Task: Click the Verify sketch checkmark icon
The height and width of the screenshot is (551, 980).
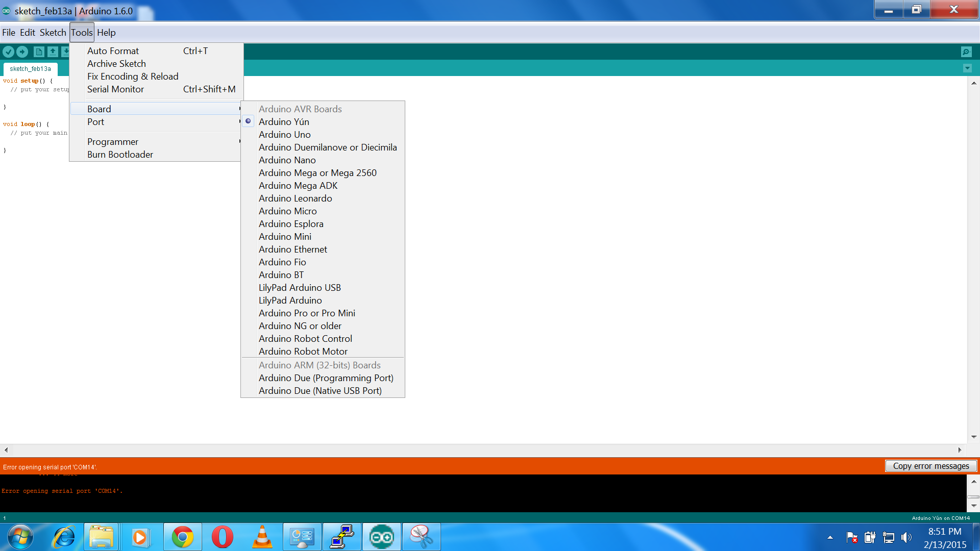Action: tap(8, 52)
